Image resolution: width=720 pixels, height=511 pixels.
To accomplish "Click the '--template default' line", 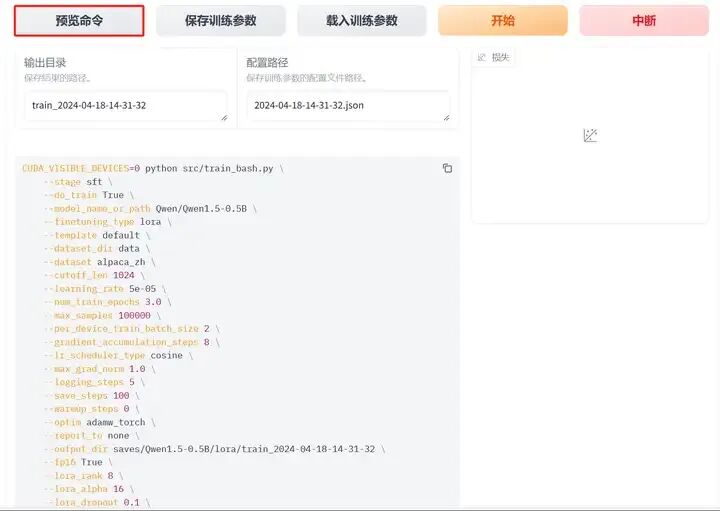I will tap(97, 235).
